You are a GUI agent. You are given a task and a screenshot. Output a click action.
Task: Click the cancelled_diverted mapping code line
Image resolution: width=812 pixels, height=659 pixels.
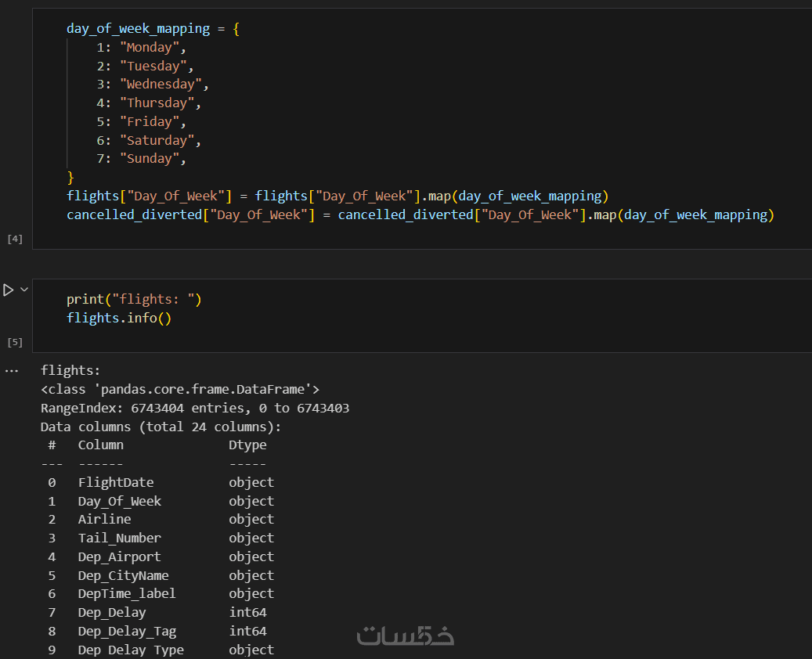point(420,214)
